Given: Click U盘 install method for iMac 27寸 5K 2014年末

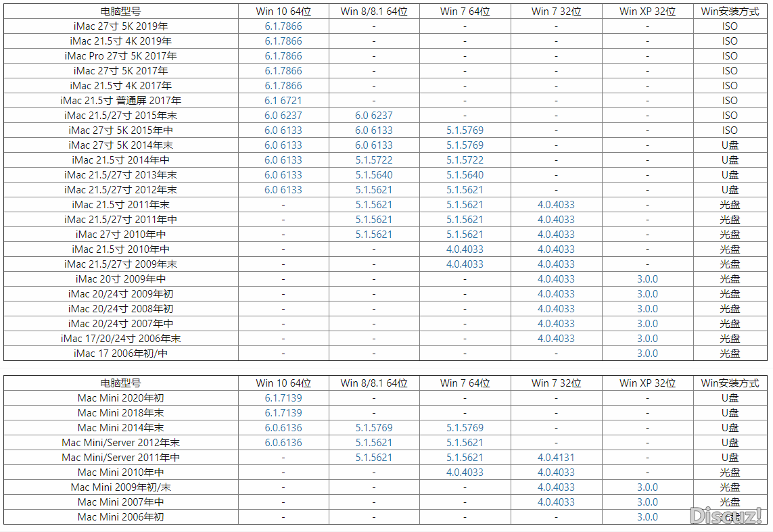Looking at the screenshot, I should 730,145.
